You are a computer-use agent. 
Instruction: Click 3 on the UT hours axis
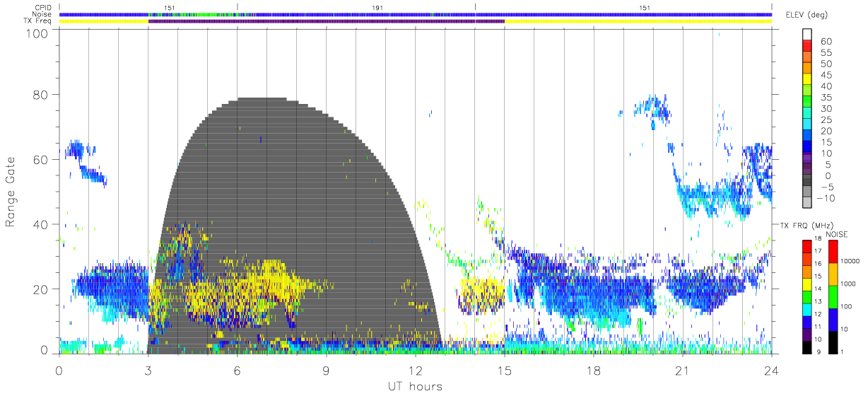[148, 369]
